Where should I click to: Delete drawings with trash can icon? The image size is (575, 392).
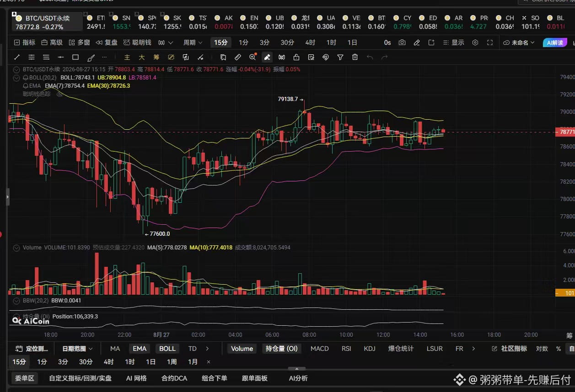point(355,58)
